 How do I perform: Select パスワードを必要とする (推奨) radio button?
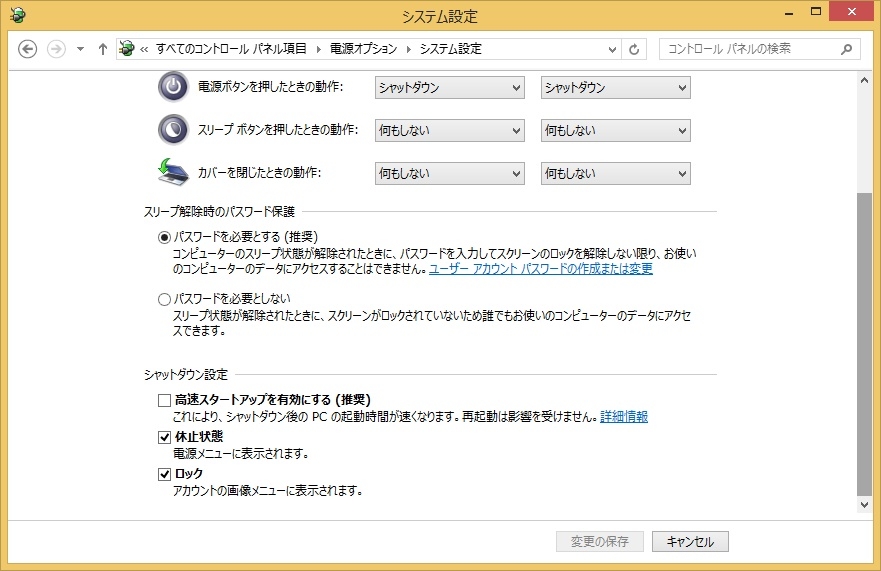point(164,238)
